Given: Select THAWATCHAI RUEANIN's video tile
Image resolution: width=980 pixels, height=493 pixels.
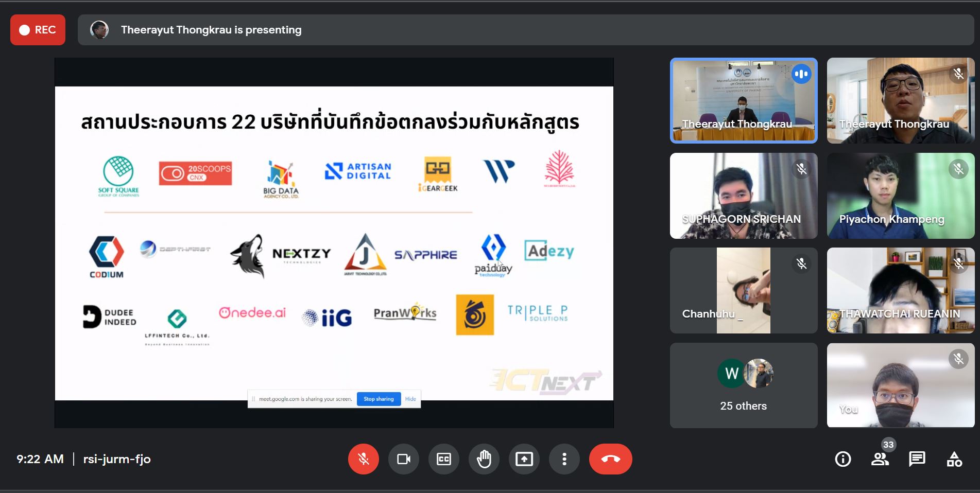Looking at the screenshot, I should click(900, 290).
